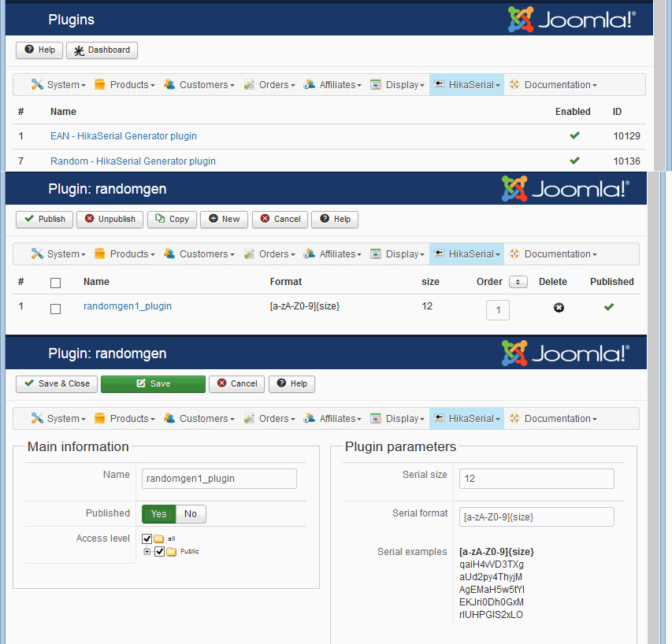Open Affiliates menu on the Plugins page
Screen dimensions: 672x644
click(332, 85)
